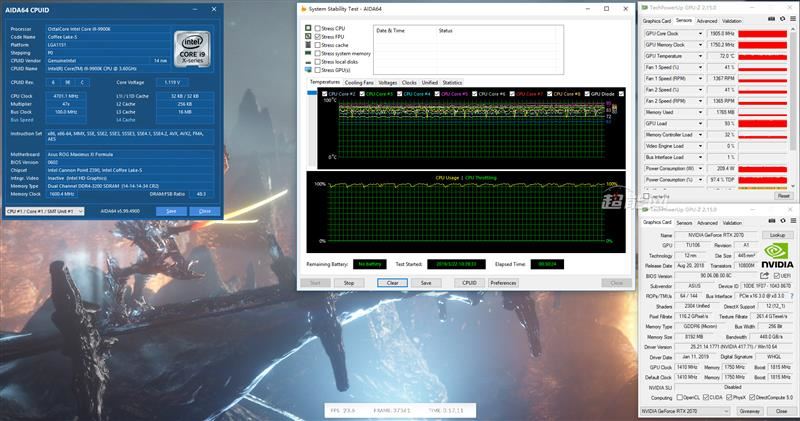The width and height of the screenshot is (800, 421).
Task: Click the FPU icon beside Stress FPU
Action: coord(308,36)
